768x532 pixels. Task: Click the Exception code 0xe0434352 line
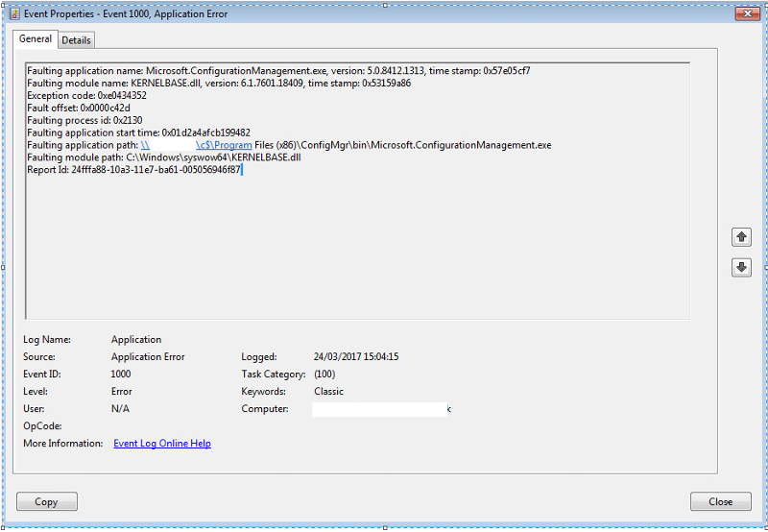click(86, 95)
